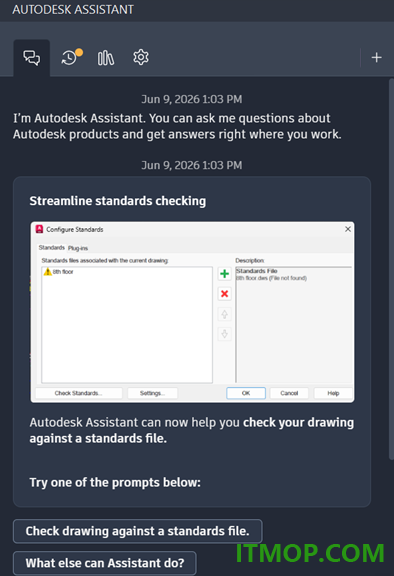This screenshot has height=576, width=394.
Task: Click 'Try one of the prompts below:' text
Action: [x=115, y=482]
